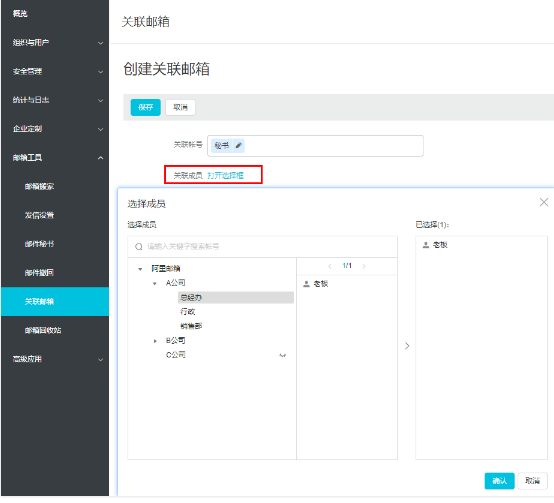Select C公司 in the organization tree
The width and height of the screenshot is (554, 503).
point(176,355)
